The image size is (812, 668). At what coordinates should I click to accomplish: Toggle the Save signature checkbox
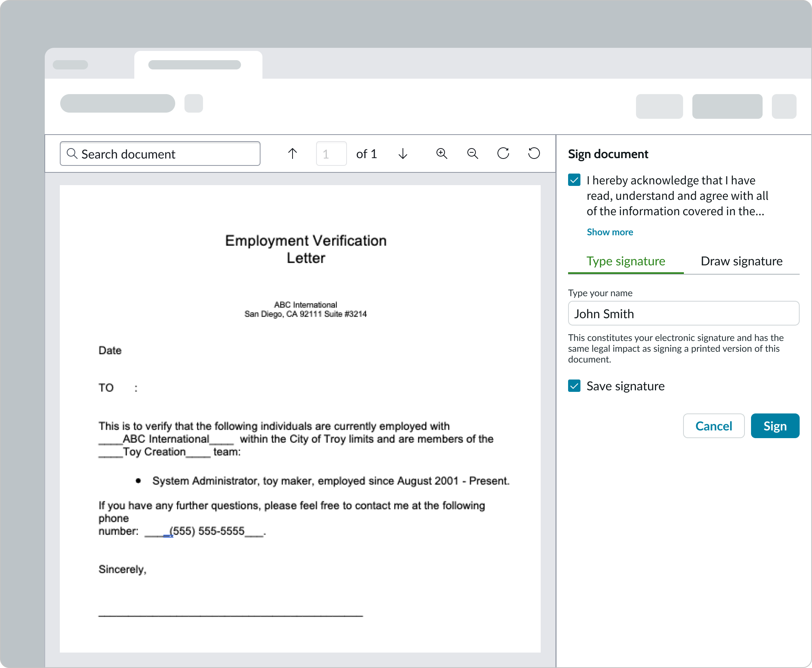(574, 386)
